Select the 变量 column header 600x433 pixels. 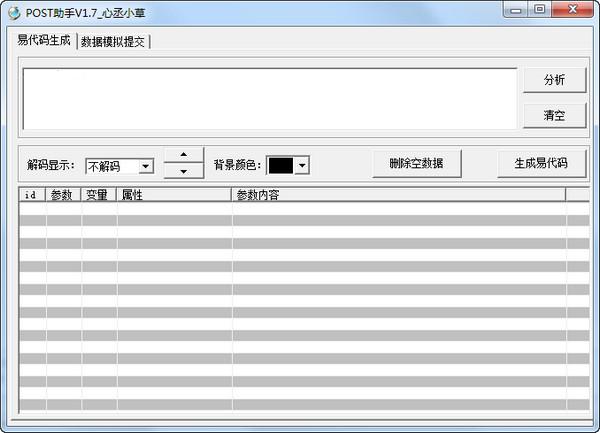(x=98, y=195)
